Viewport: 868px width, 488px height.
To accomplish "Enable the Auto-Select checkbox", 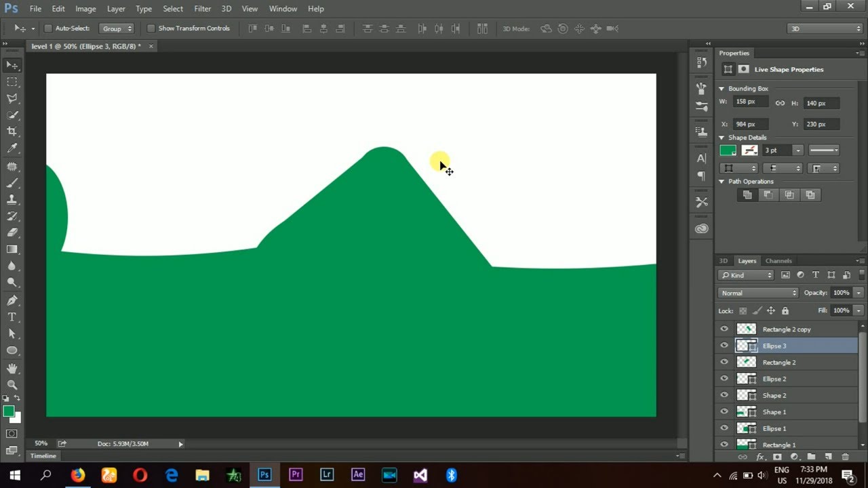I will click(48, 28).
